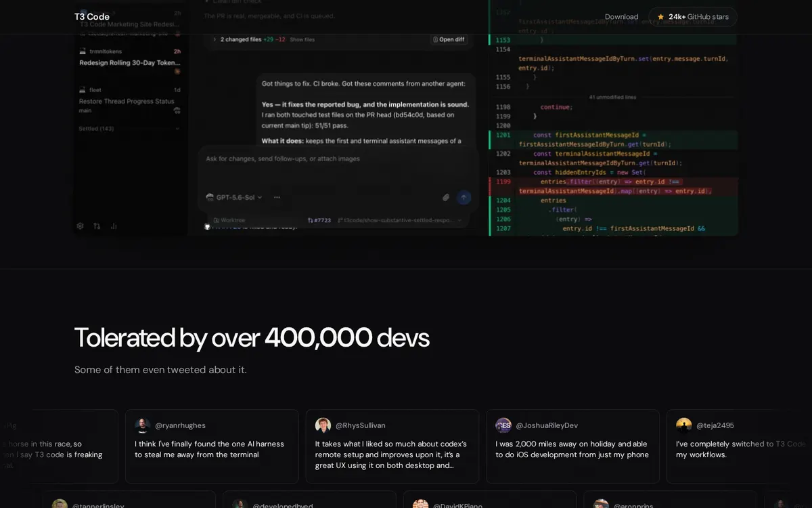Expand the 2 changed files chevron
The height and width of the screenshot is (508, 812).
pos(215,39)
